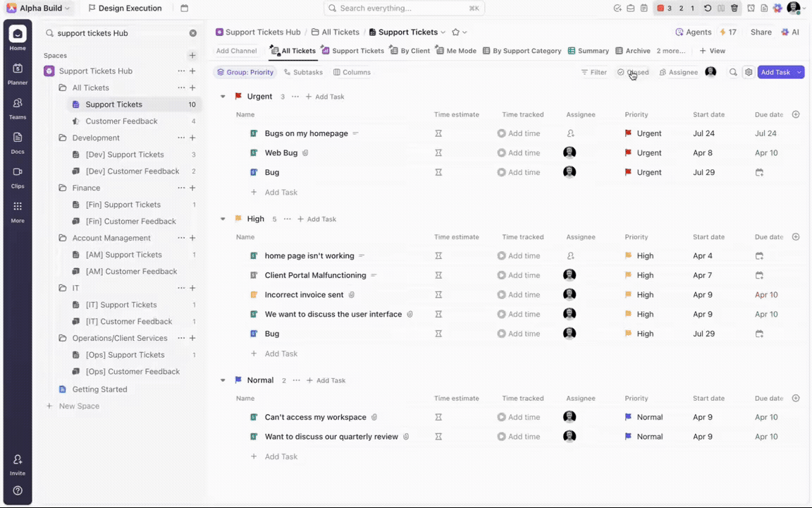Open Docs from the sidebar

coord(18,143)
